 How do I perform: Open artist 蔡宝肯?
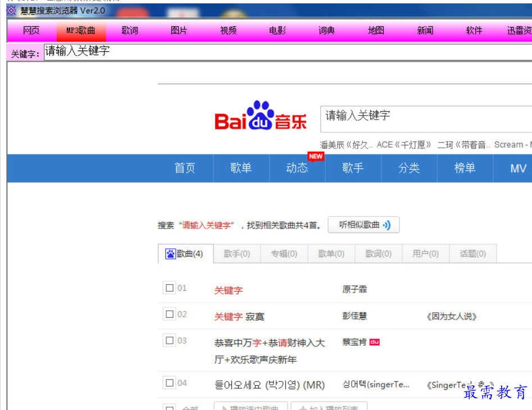tap(354, 342)
